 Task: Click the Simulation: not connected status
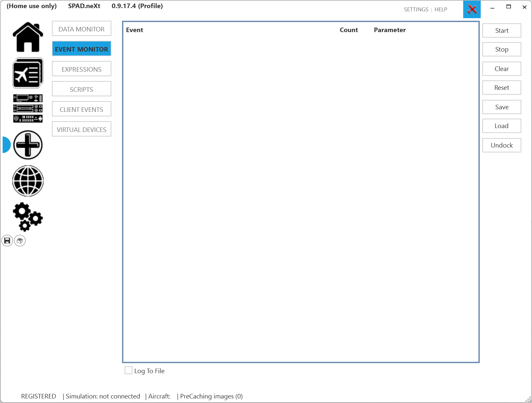point(103,396)
